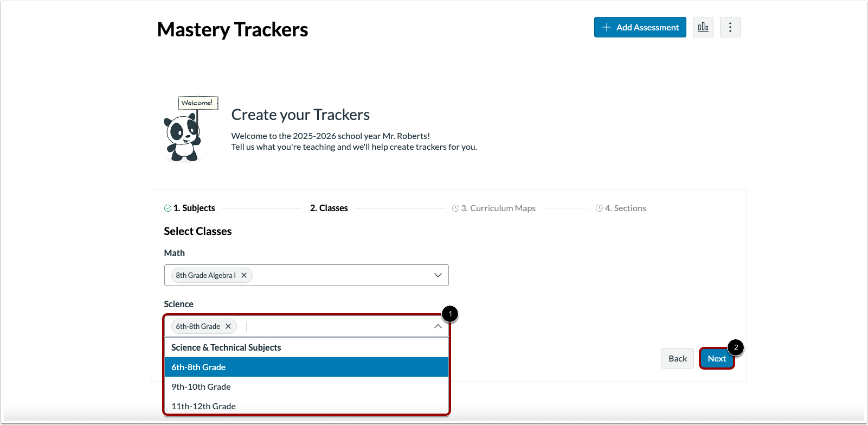The image size is (868, 425).
Task: Click the 8th Grade Algebra I tag text
Action: tap(206, 275)
